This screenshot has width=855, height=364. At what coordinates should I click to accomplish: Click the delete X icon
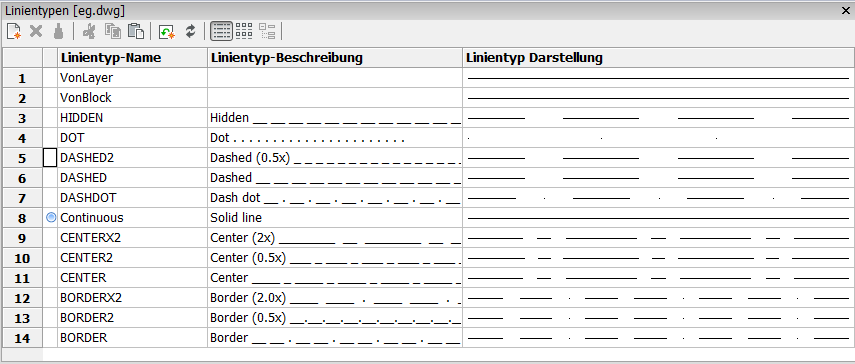36,31
